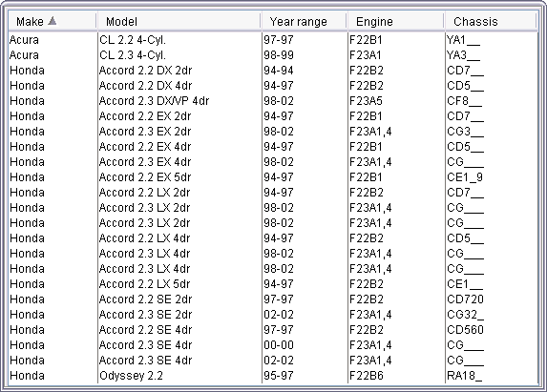
Task: Select the Accord 2.2 DX 2dr row
Action: pyautogui.click(x=273, y=71)
